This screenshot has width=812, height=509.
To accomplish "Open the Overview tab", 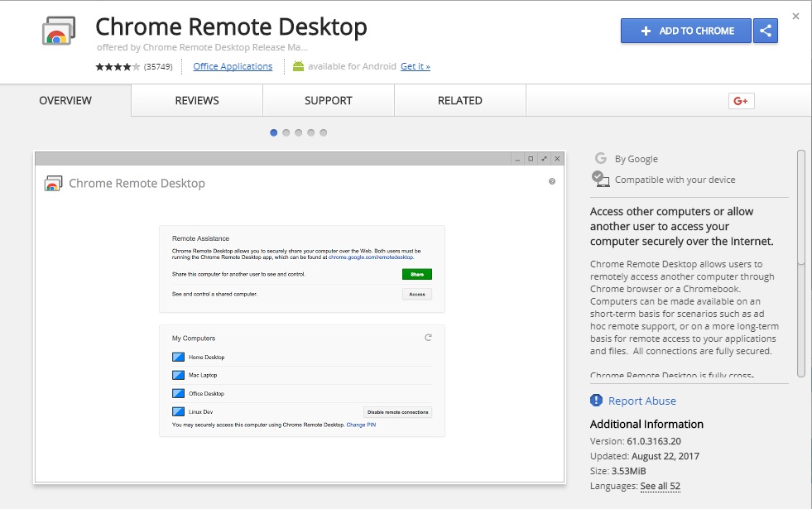I will point(65,100).
